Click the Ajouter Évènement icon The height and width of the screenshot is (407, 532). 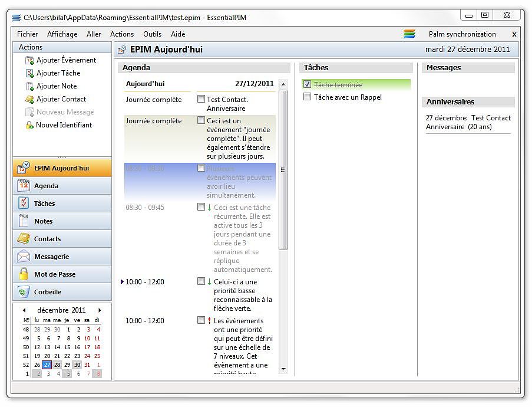(x=29, y=61)
